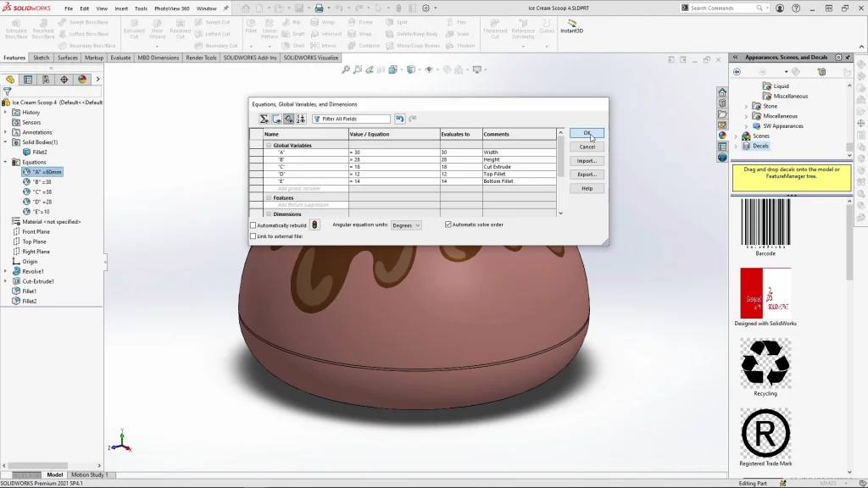
Task: Click the Export... button
Action: [587, 175]
